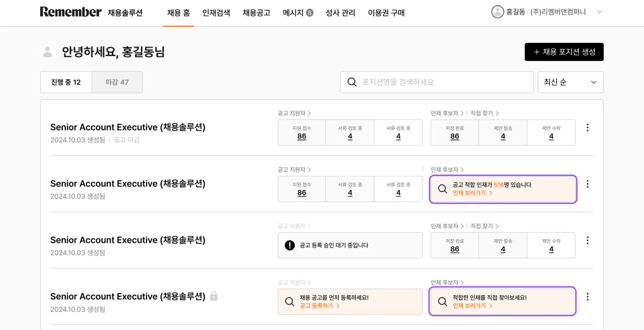Click search icon in 적합한 인재를 직접 찾아보세요 banner

click(x=442, y=302)
